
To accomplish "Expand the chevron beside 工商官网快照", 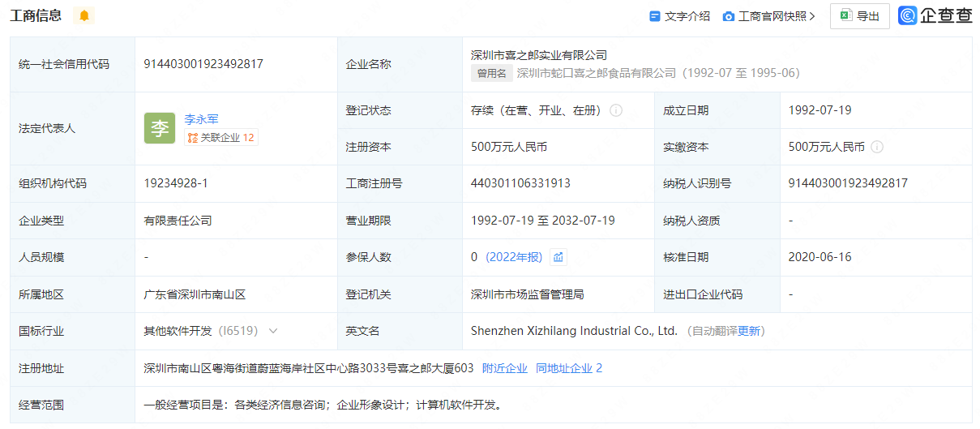I will click(812, 15).
